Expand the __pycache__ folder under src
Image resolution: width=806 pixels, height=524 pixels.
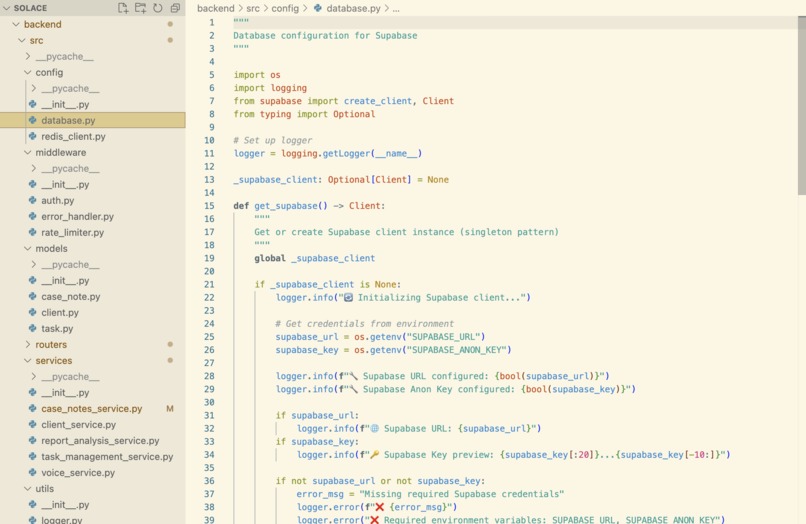(x=28, y=56)
